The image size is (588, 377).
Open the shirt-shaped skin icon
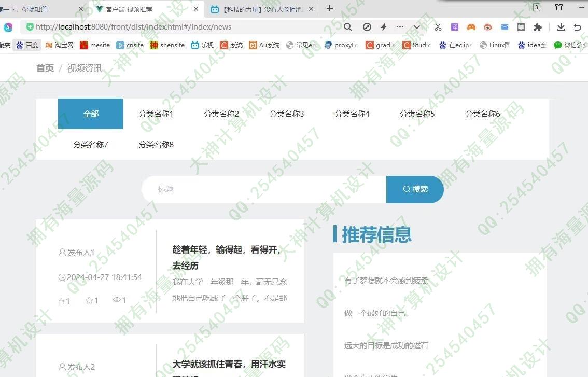coord(559,7)
